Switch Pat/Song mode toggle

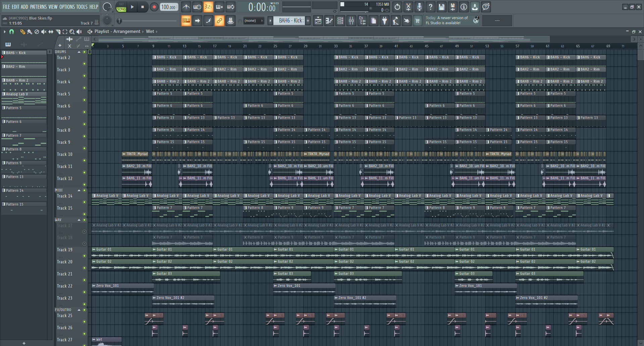pos(121,7)
